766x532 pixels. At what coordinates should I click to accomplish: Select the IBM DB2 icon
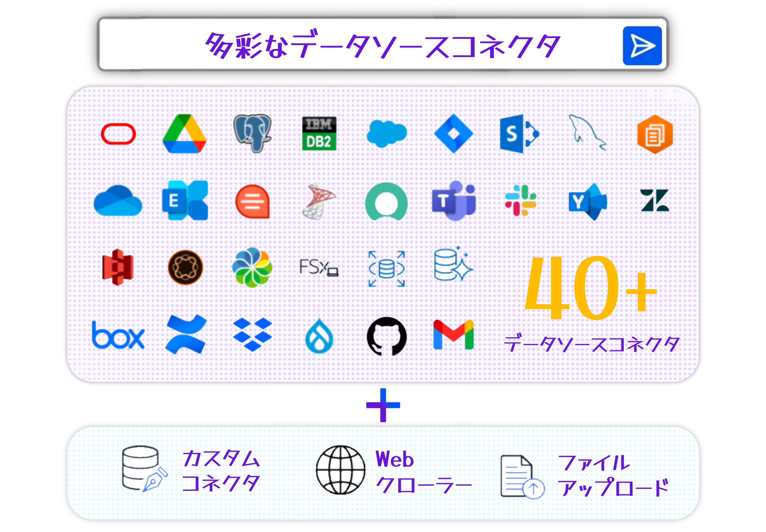(319, 133)
